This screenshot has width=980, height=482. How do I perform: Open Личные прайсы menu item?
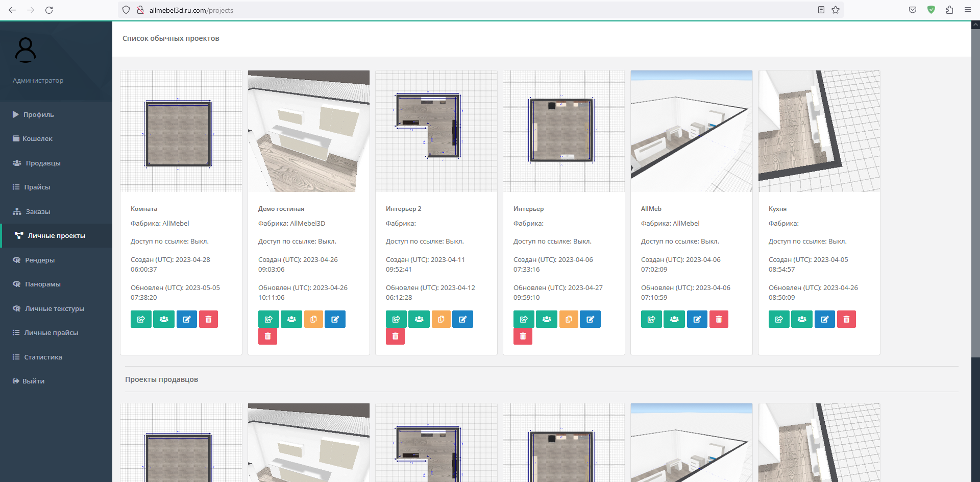56,332
